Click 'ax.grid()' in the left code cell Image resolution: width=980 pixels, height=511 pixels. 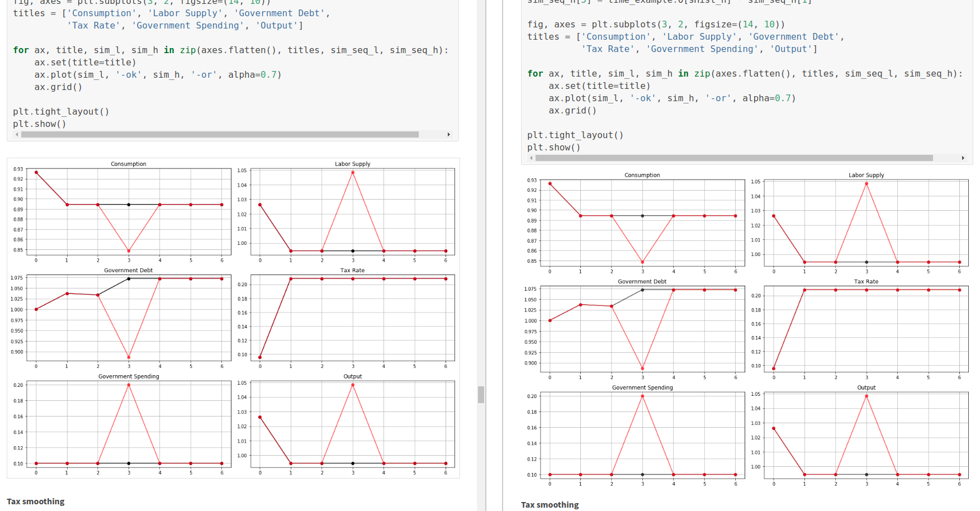(x=58, y=87)
